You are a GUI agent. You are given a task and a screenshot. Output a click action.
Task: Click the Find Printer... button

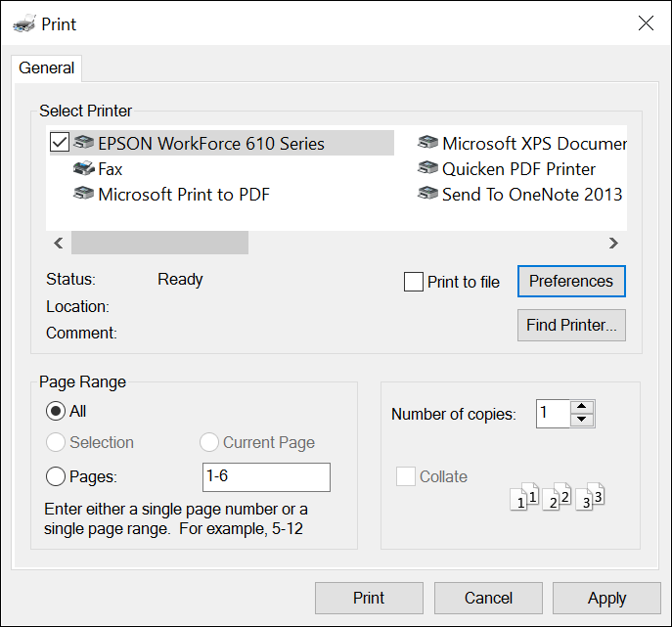[571, 326]
